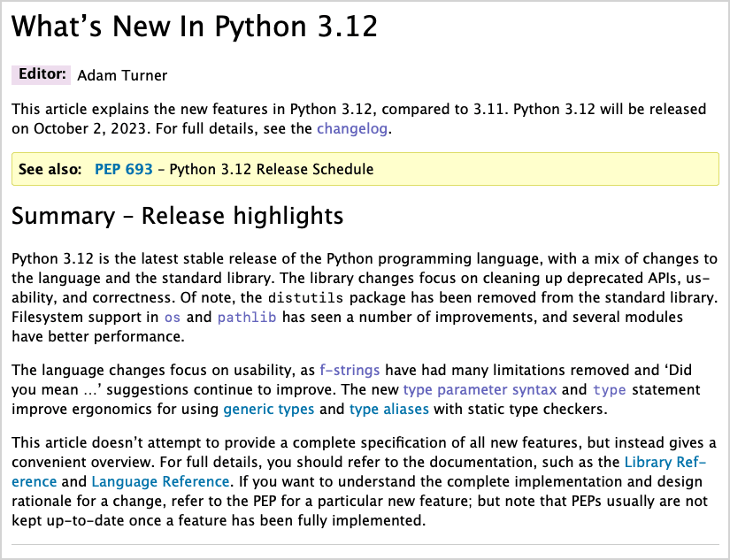Click the 'What's New In Python 3.12' heading
Image resolution: width=730 pixels, height=560 pixels.
(x=195, y=27)
